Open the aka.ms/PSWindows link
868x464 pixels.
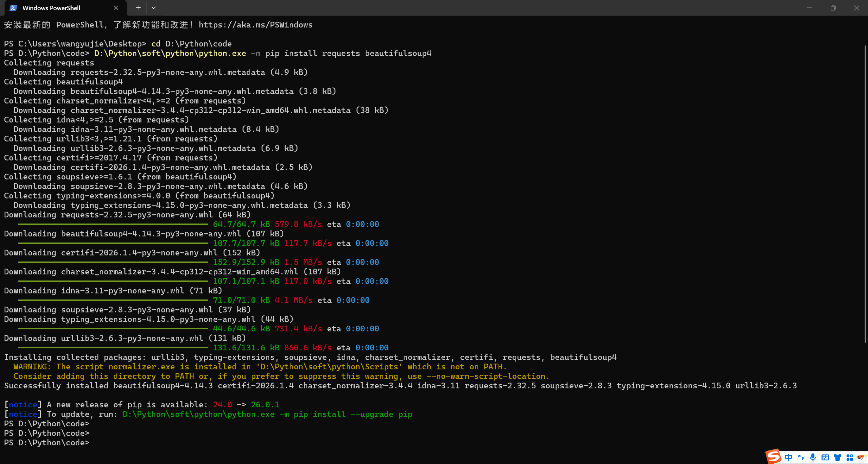click(255, 25)
